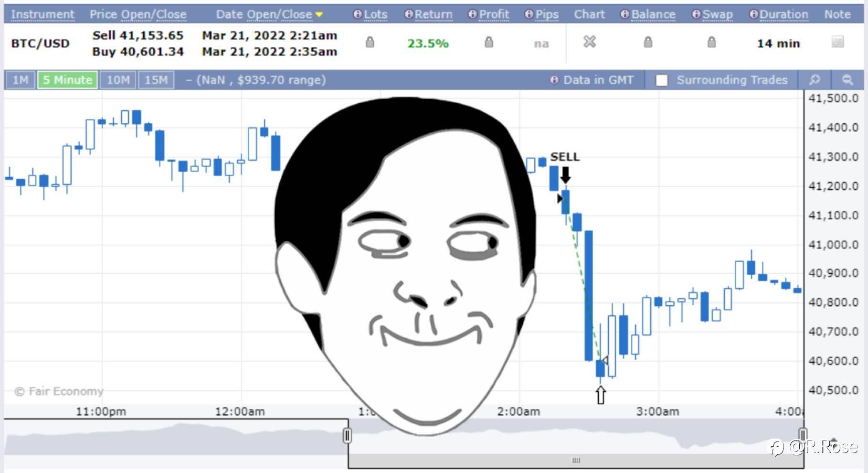
Task: Click the yellow sort arrow beside Date Open/Close
Action: [x=319, y=15]
